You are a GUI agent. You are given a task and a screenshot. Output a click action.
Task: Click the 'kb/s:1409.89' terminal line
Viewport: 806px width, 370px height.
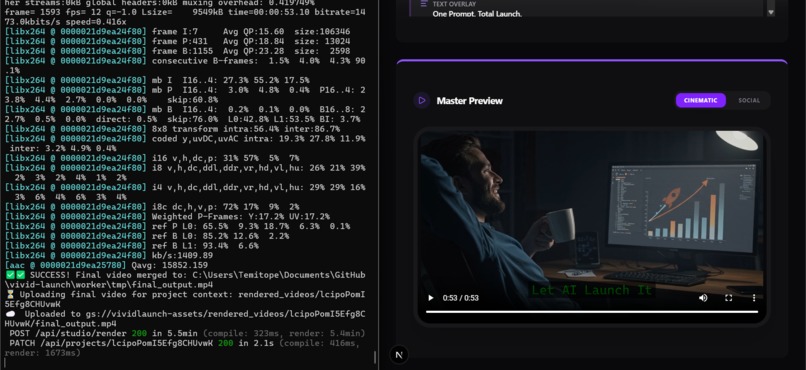108,255
